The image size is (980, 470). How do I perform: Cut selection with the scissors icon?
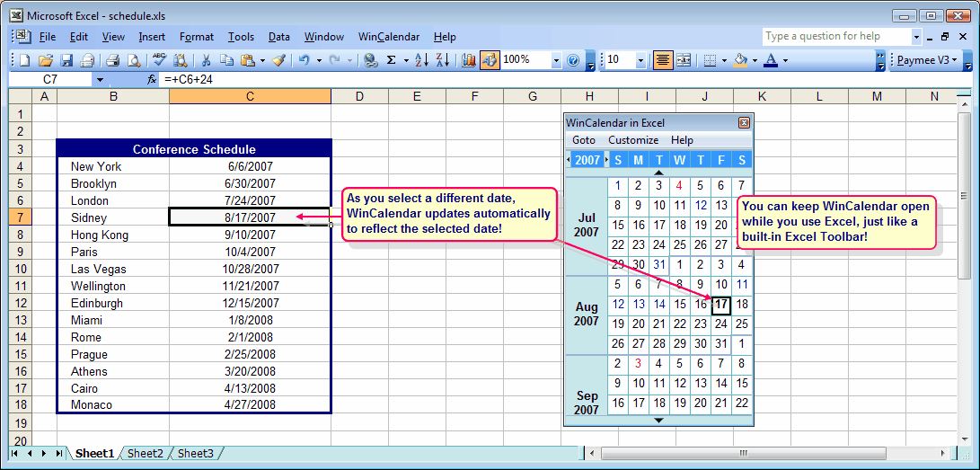(206, 60)
